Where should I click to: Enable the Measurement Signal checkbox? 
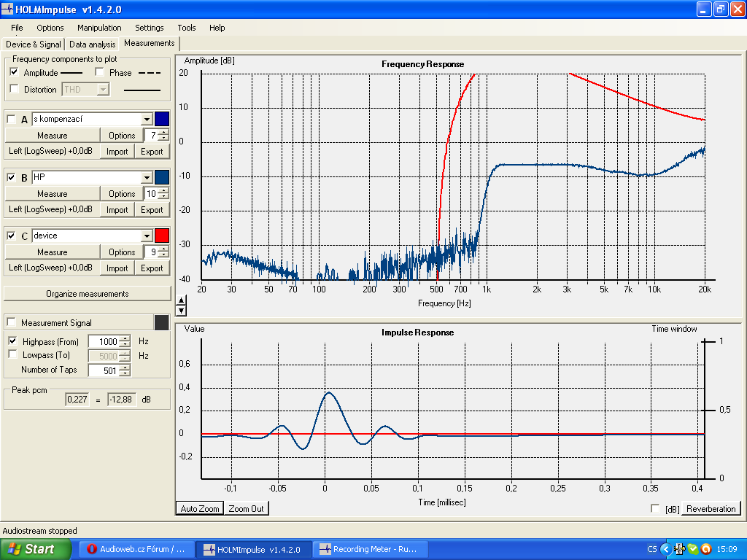click(12, 322)
